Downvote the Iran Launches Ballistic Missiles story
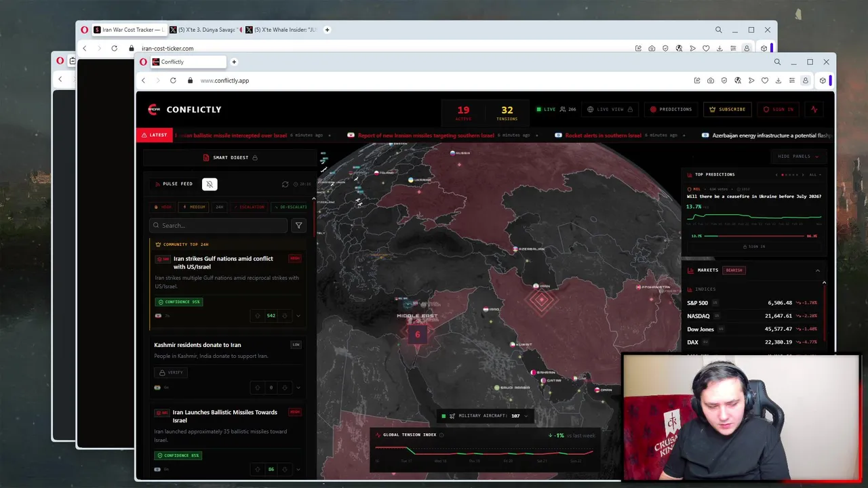The width and height of the screenshot is (868, 488). click(x=284, y=469)
